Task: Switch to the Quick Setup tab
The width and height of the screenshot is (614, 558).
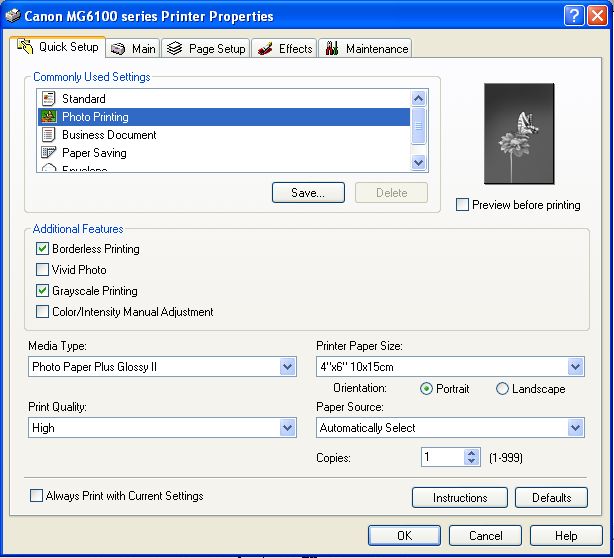Action: [x=58, y=47]
